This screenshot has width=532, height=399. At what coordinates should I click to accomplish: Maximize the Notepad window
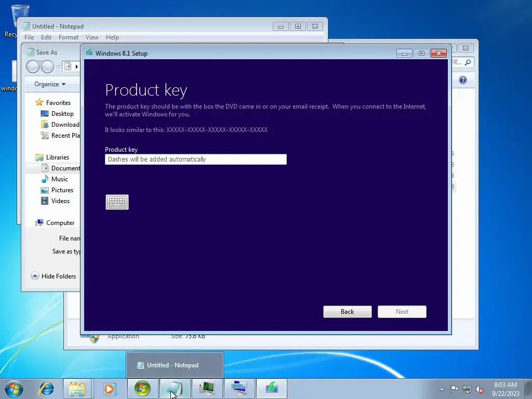(x=298, y=26)
